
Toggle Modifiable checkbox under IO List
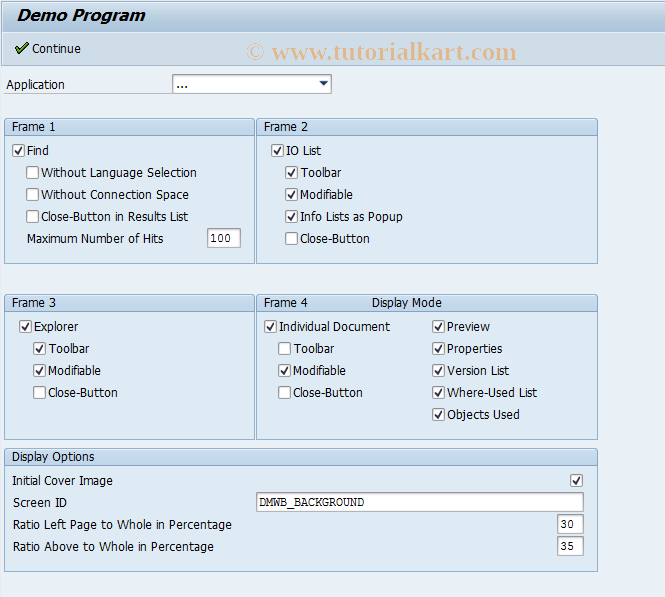click(x=291, y=195)
